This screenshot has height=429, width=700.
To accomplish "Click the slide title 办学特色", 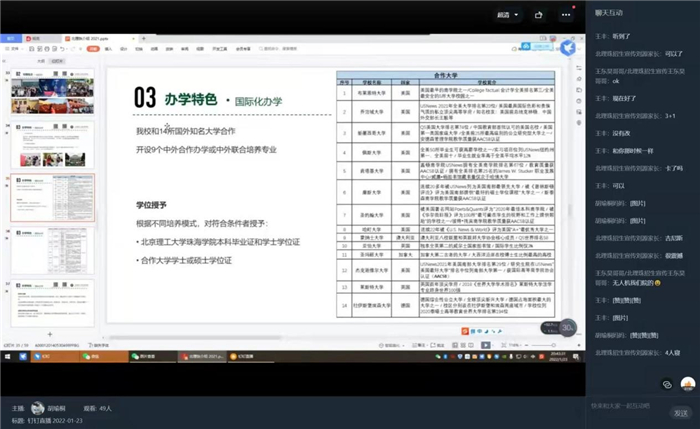I will pyautogui.click(x=191, y=99).
